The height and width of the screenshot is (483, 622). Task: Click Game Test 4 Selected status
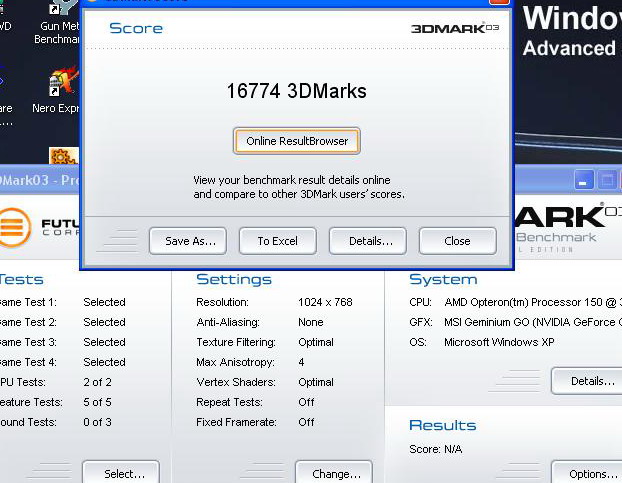[x=104, y=362]
